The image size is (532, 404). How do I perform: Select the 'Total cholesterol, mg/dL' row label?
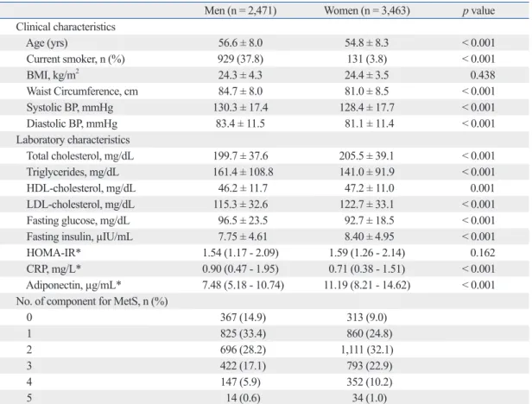point(79,156)
